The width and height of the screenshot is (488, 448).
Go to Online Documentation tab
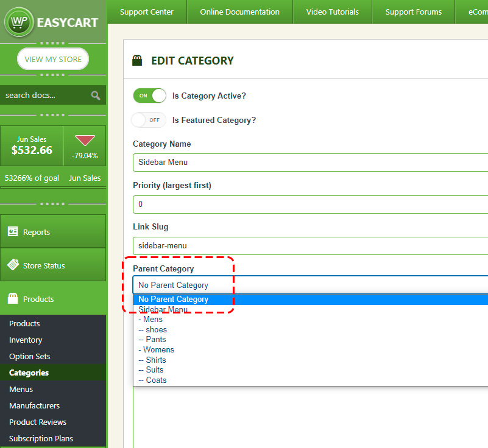pos(239,12)
